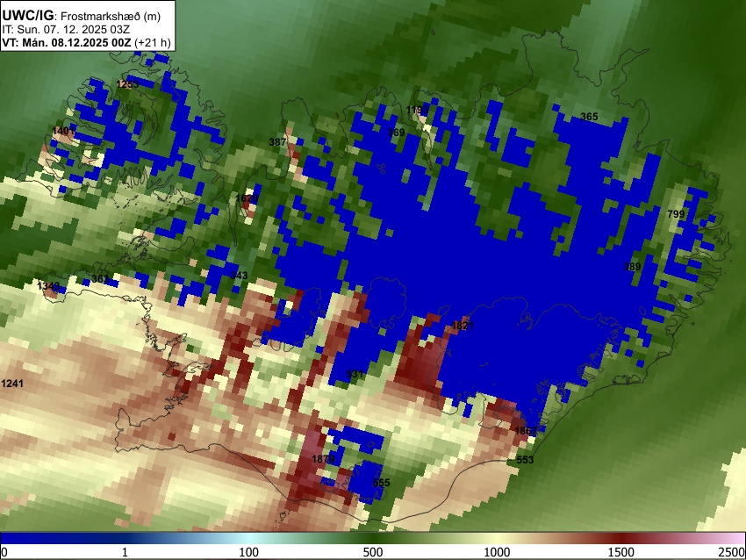Image resolution: width=746 pixels, height=560 pixels.
Task: Click the map label 387
Action: click(277, 142)
